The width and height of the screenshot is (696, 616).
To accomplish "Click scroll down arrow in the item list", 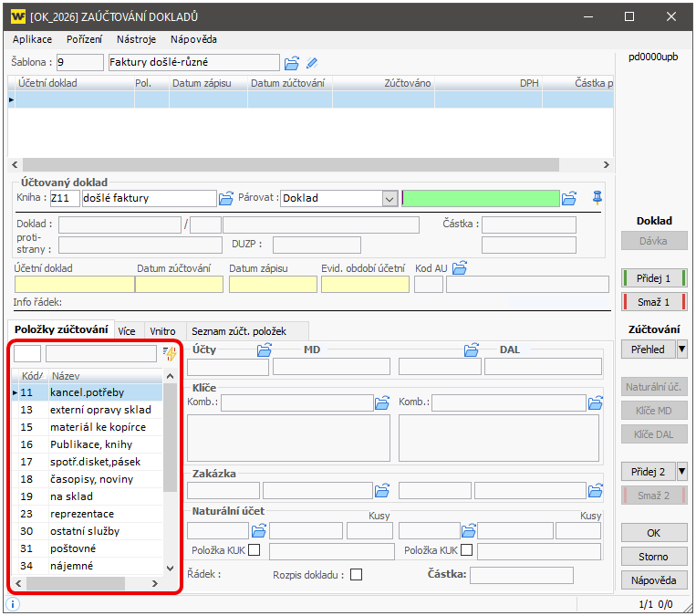I will pyautogui.click(x=170, y=568).
